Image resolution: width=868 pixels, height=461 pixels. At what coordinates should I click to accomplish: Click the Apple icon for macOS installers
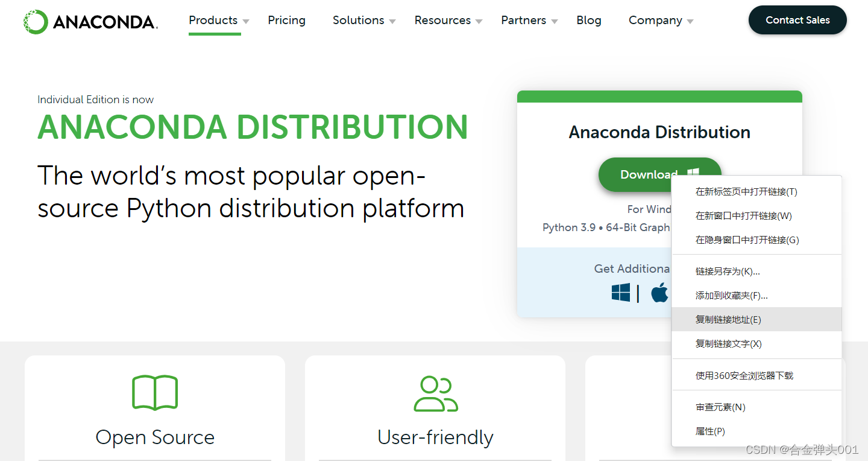pyautogui.click(x=660, y=293)
